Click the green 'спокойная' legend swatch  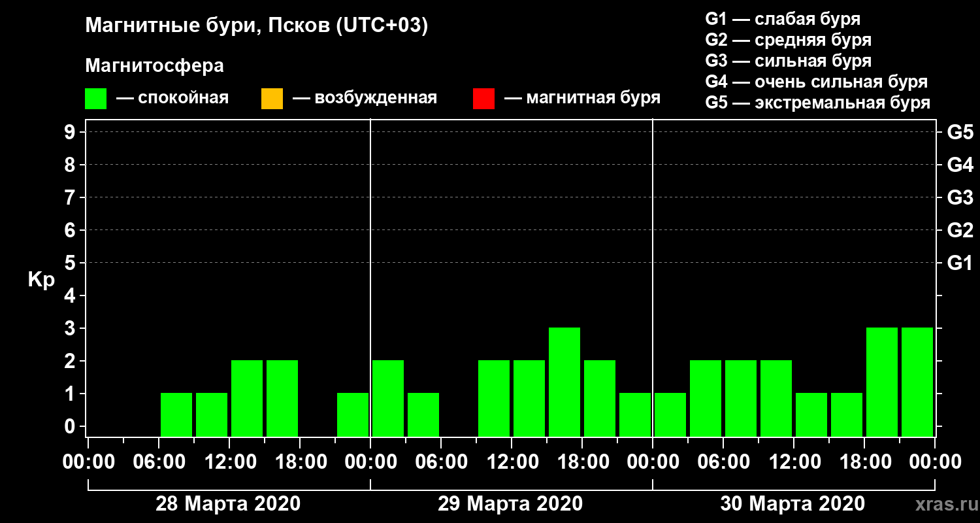coord(95,99)
